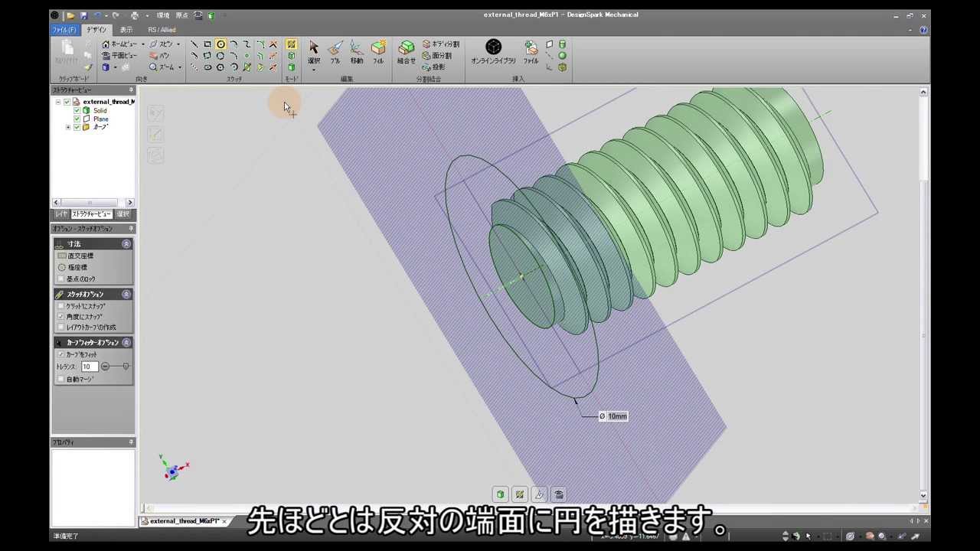Image resolution: width=980 pixels, height=551 pixels.
Task: Switch to the 表示 ribbon tab
Action: click(126, 30)
